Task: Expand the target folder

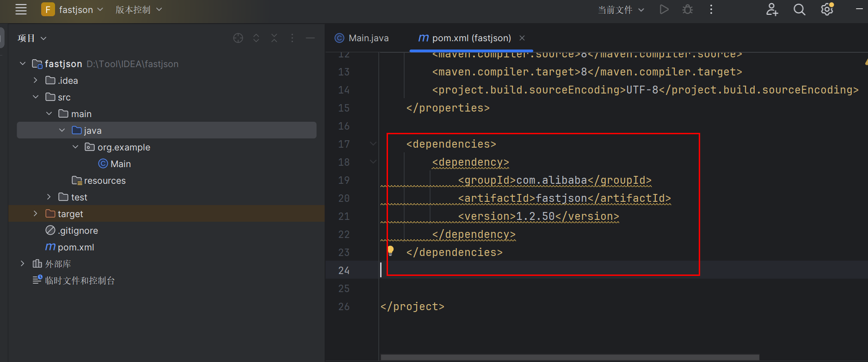Action: 36,213
